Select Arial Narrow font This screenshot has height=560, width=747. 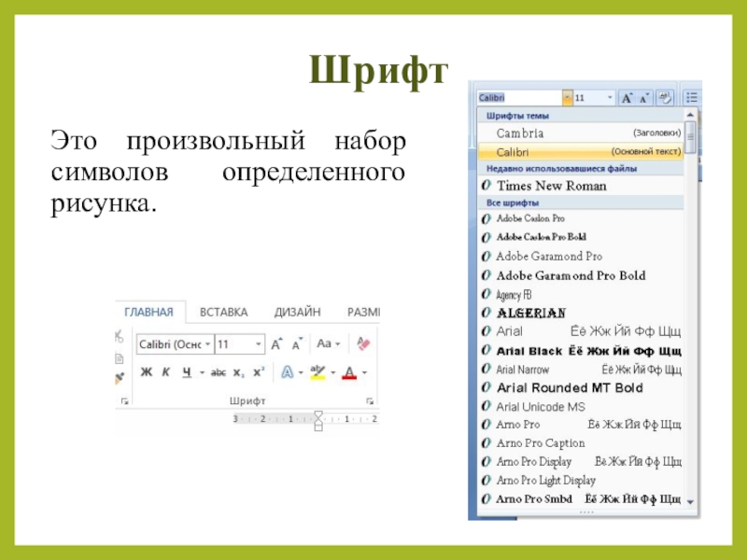(581, 369)
